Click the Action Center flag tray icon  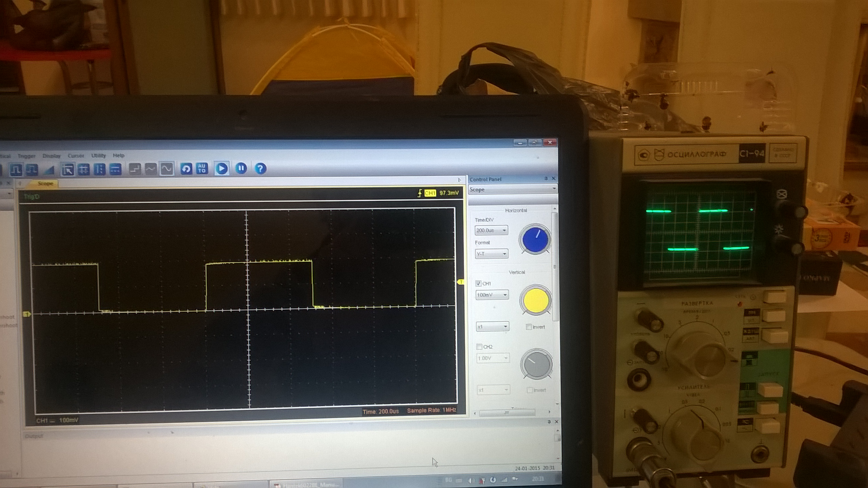click(515, 479)
